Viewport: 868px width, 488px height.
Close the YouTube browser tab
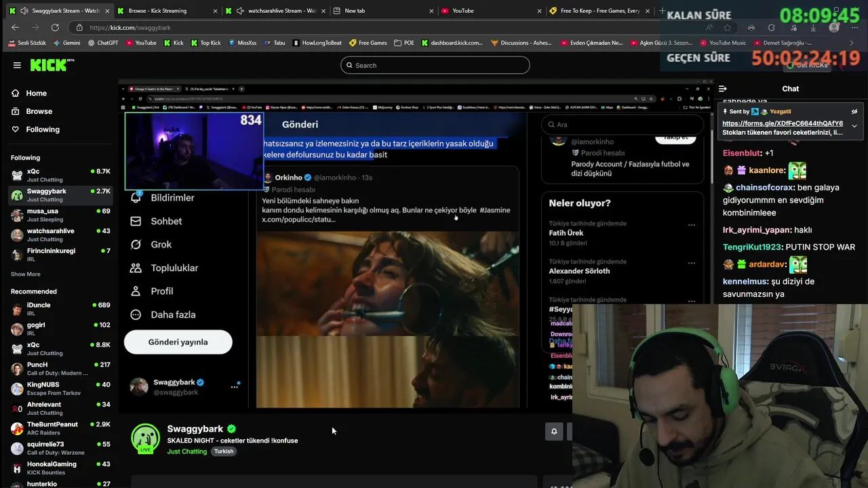click(x=540, y=11)
